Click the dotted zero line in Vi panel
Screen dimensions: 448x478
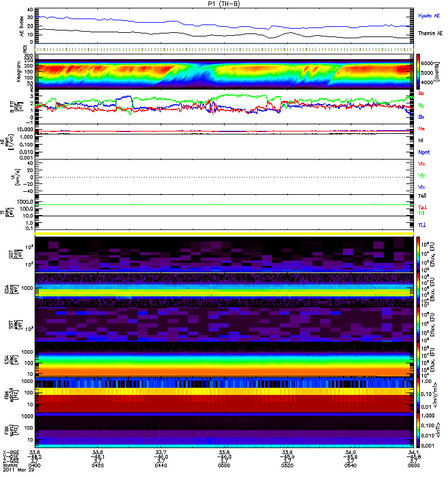[x=223, y=177]
